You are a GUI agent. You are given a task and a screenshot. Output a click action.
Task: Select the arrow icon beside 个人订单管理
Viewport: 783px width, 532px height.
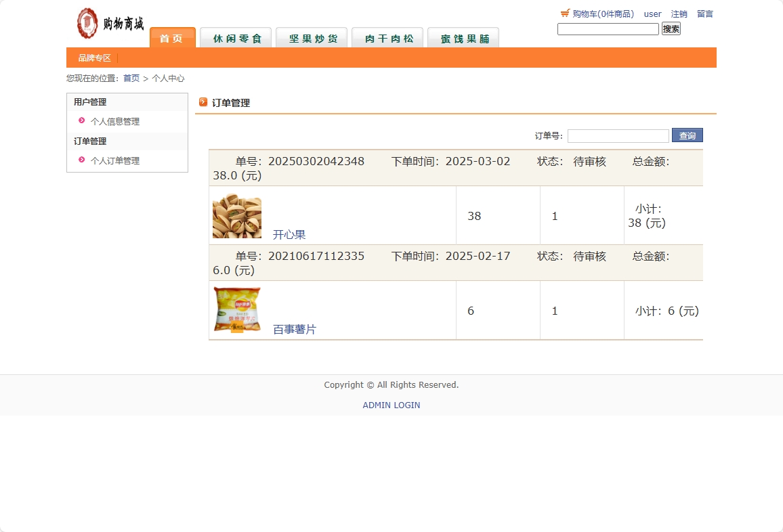point(81,160)
